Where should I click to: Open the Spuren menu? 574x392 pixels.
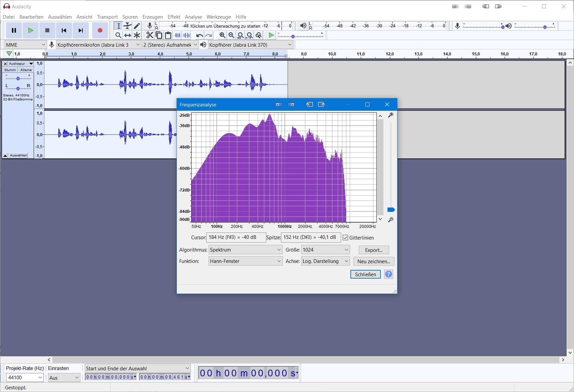coord(130,17)
